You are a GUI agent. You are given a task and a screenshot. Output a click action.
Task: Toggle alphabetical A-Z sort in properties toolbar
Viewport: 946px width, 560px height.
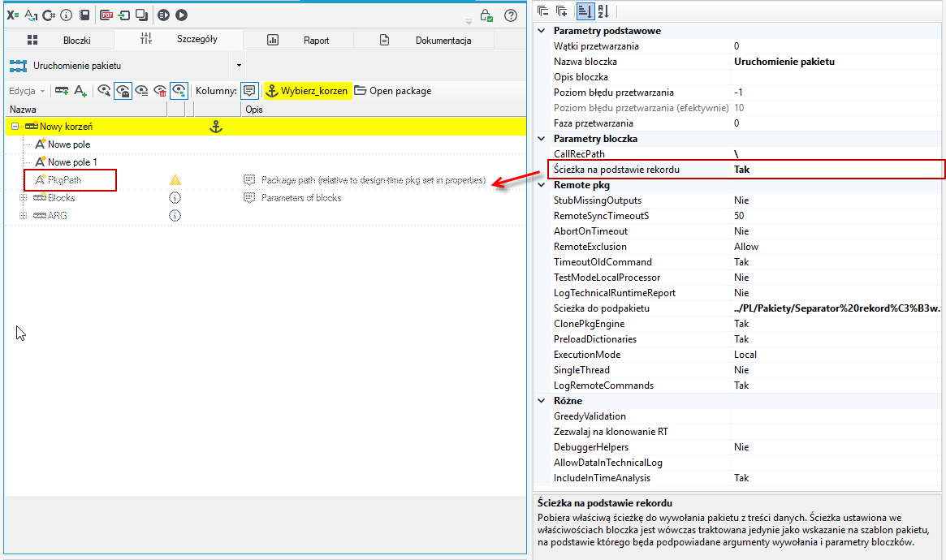[x=603, y=11]
